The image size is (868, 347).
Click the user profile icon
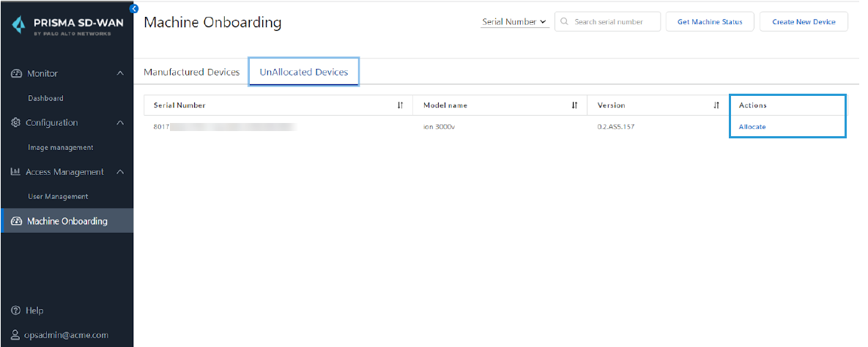tap(15, 335)
